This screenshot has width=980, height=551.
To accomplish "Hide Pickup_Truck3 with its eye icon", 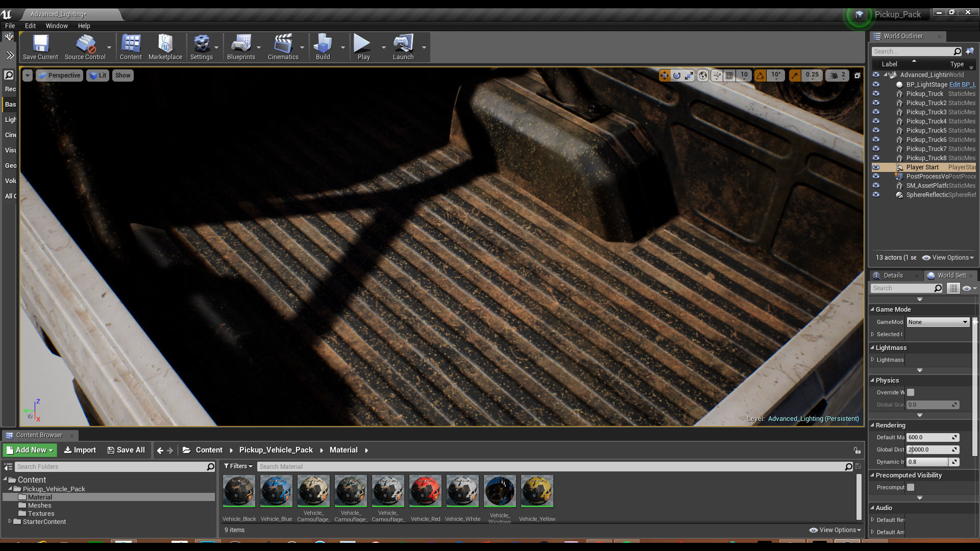I will pyautogui.click(x=876, y=112).
